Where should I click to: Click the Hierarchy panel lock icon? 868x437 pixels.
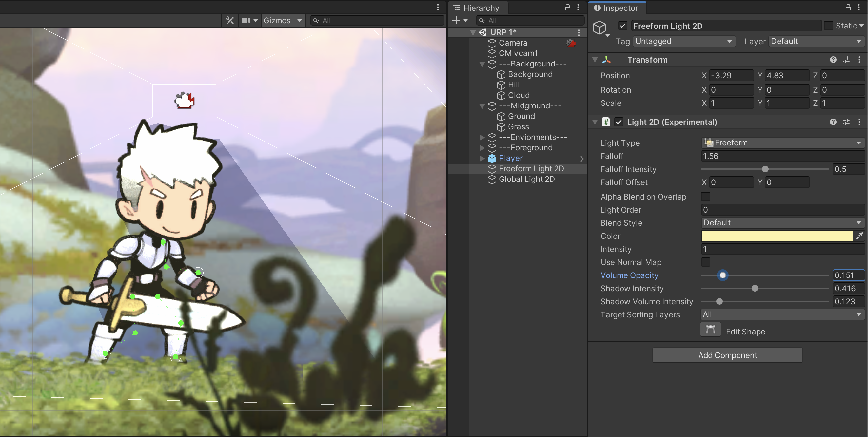[x=568, y=8]
